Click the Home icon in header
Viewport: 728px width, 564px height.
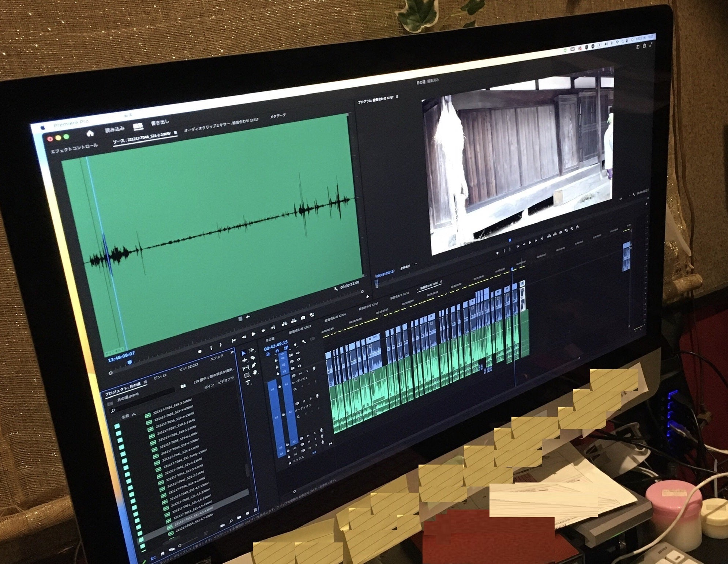click(90, 133)
